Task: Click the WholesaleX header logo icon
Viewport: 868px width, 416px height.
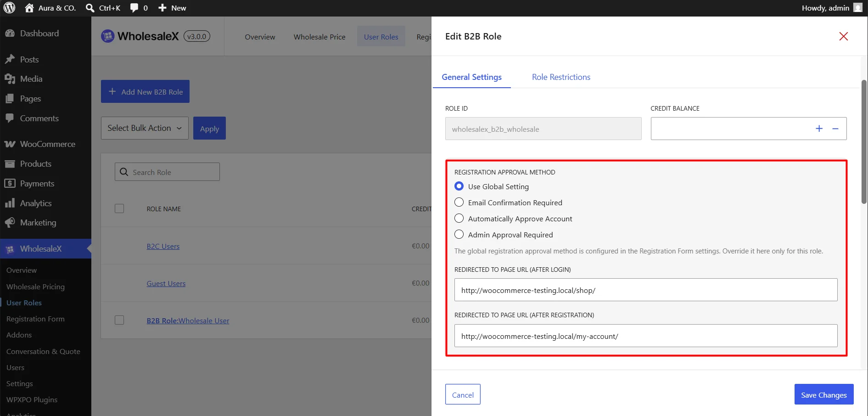Action: click(x=107, y=36)
